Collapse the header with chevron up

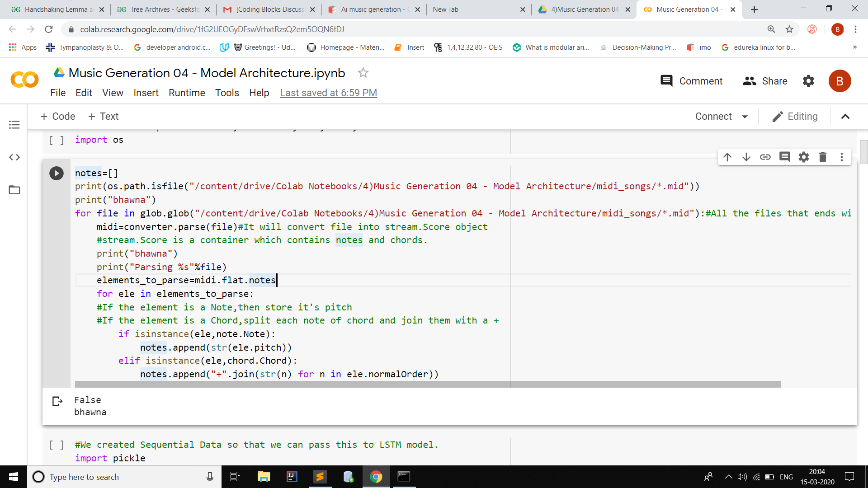pyautogui.click(x=845, y=117)
